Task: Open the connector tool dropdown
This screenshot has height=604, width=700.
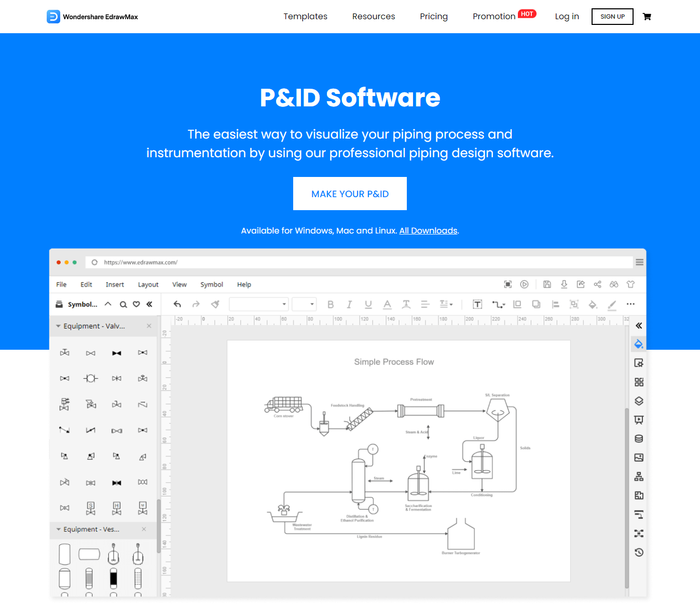Action: pos(499,305)
